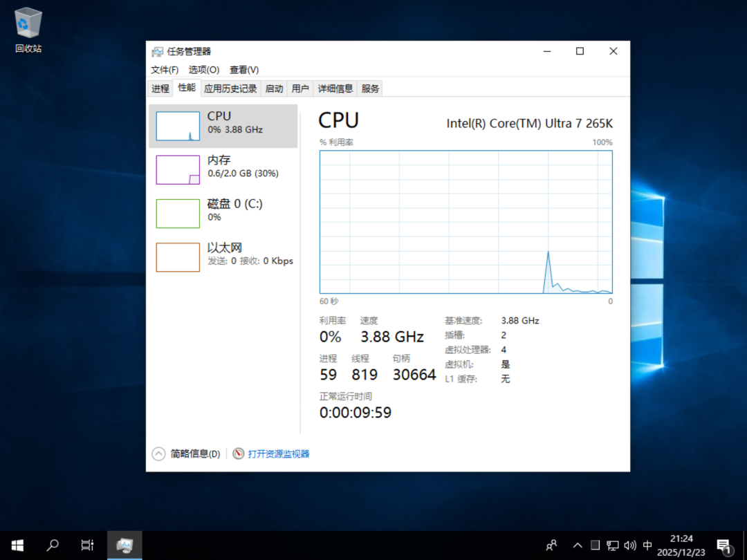
Task: Open the People icon in system tray
Action: point(552,545)
